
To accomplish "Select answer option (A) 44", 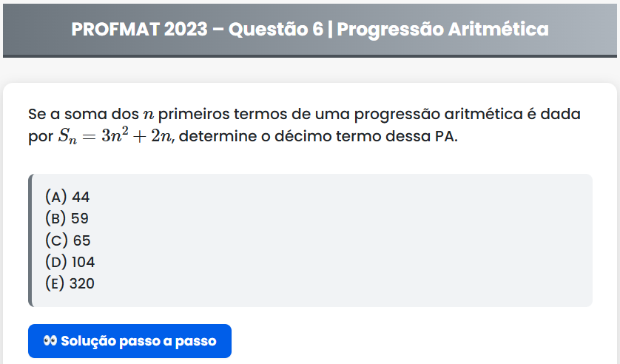I will point(67,197).
